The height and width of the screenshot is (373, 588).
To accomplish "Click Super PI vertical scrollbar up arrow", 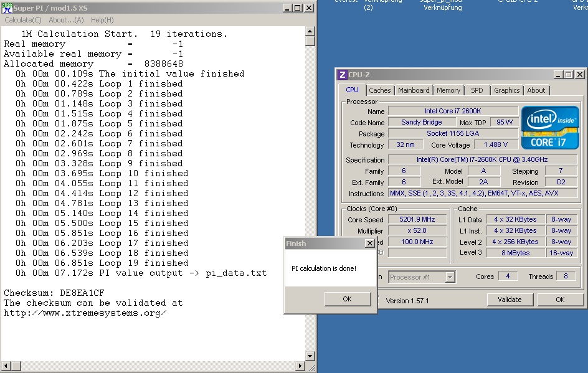I will click(310, 31).
